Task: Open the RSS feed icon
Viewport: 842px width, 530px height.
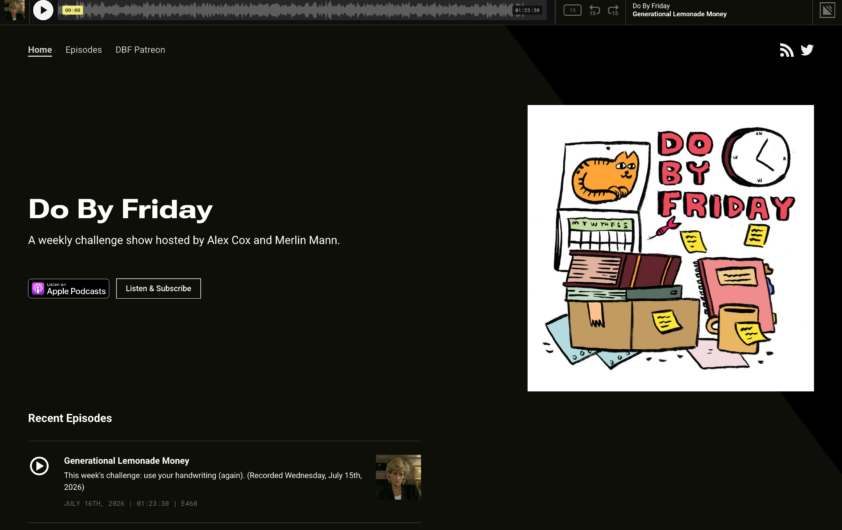Action: (786, 50)
